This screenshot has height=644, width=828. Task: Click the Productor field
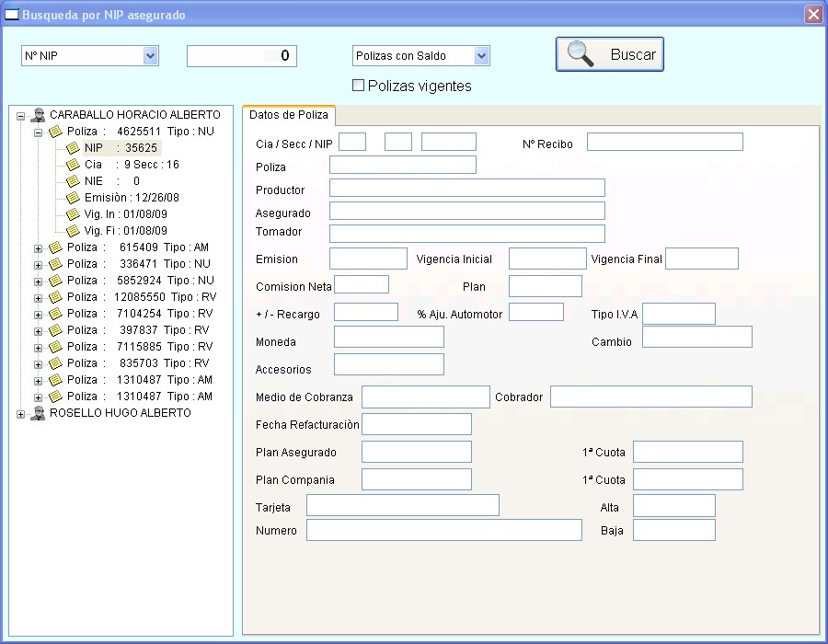(x=466, y=188)
